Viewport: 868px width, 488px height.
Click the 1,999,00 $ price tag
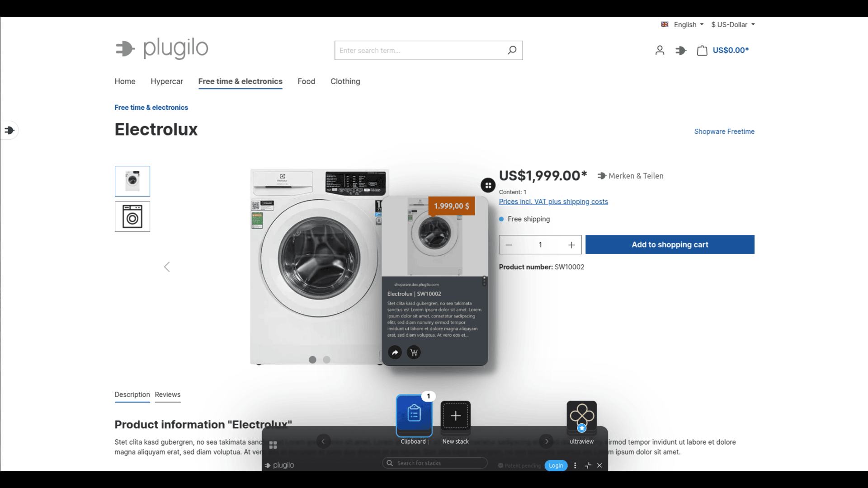(451, 206)
